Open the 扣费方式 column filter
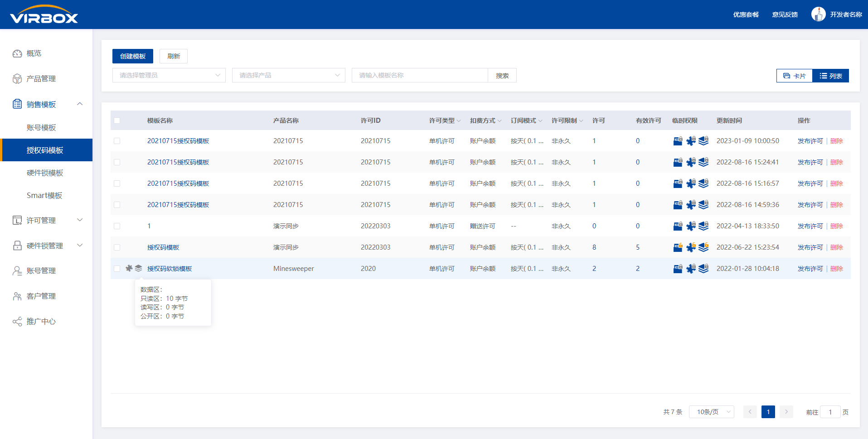The image size is (868, 439). click(499, 121)
